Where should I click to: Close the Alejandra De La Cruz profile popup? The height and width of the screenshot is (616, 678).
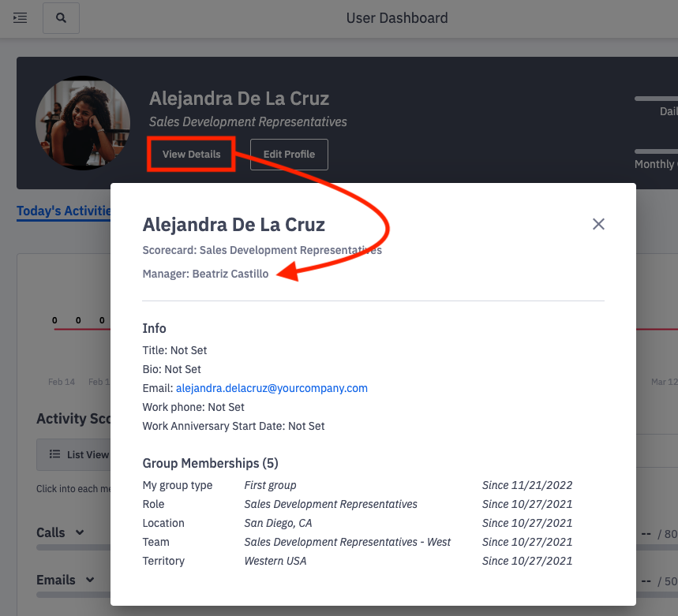[x=598, y=224]
